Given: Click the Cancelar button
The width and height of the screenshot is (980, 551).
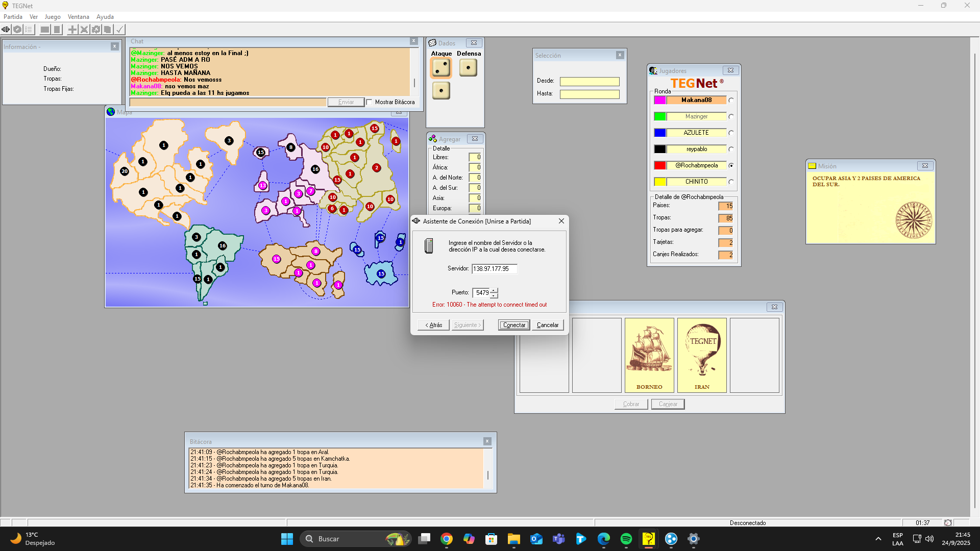Looking at the screenshot, I should point(547,325).
